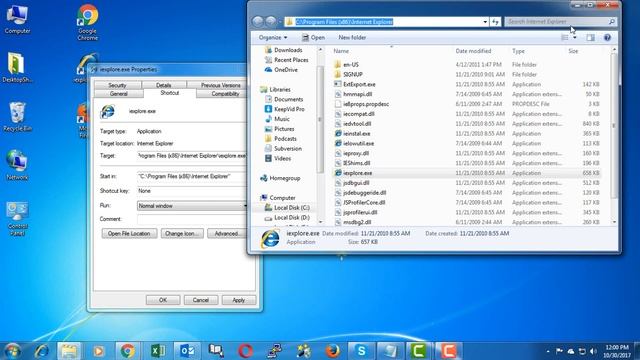The image size is (640, 360).
Task: Switch to Chrome in the taskbar
Action: coord(127,351)
